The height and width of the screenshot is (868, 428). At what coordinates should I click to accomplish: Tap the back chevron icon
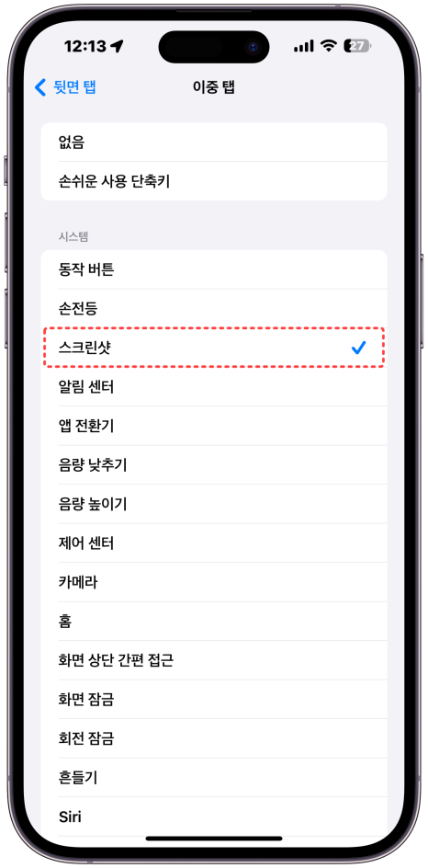pyautogui.click(x=40, y=87)
